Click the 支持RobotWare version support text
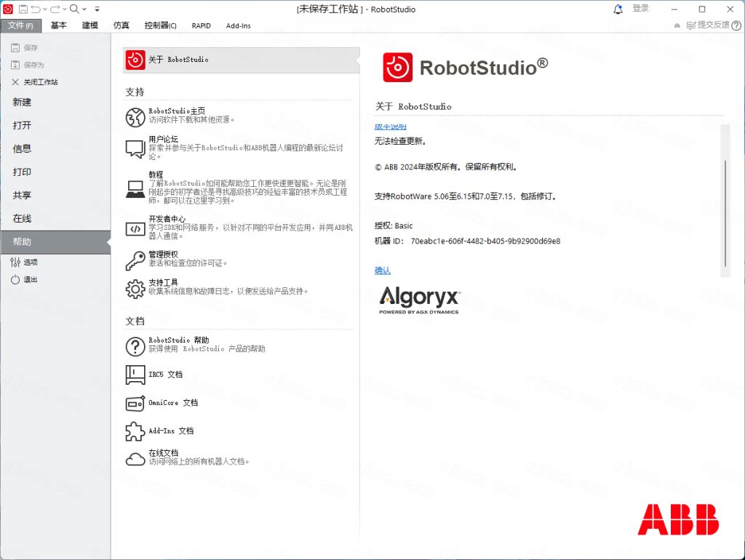Screen dimensions: 745x560 [466, 196]
